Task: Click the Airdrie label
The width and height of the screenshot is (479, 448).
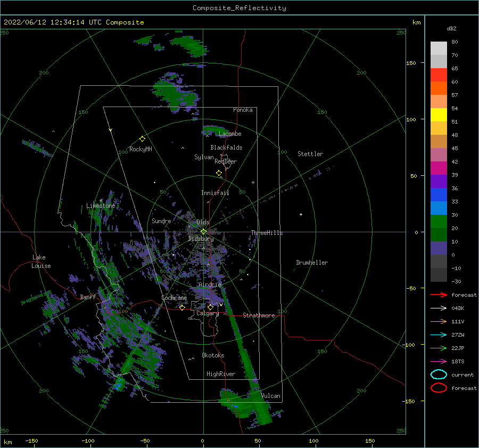Action: point(210,284)
